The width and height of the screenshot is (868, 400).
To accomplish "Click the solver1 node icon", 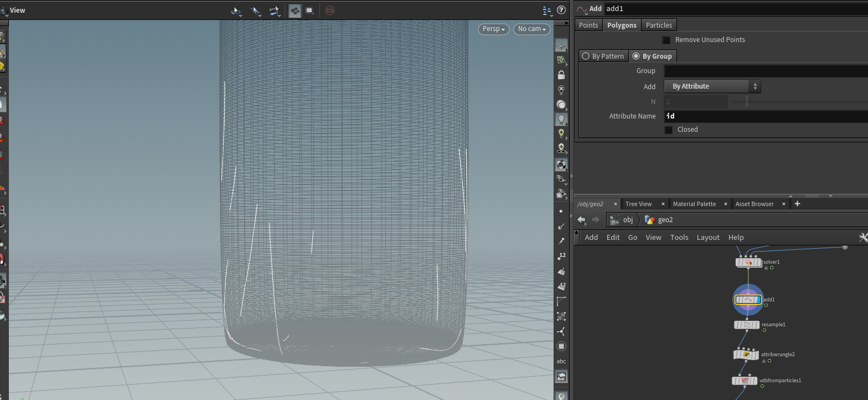I will pyautogui.click(x=748, y=262).
